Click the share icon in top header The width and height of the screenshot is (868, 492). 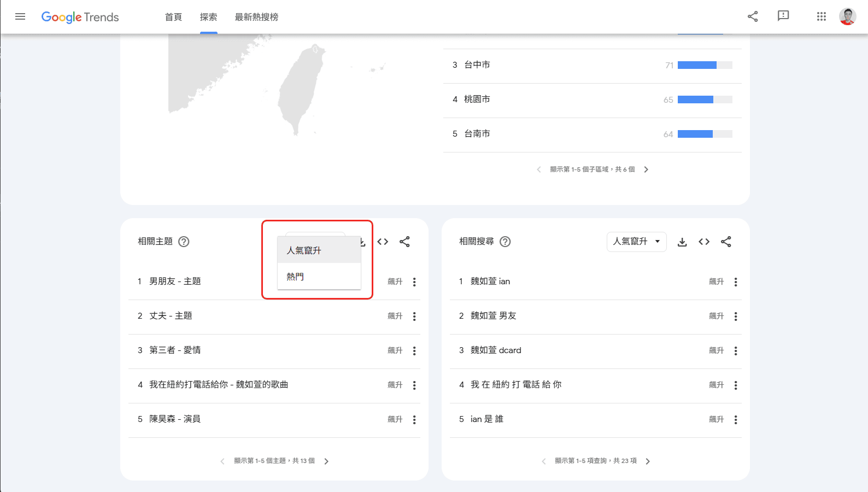coord(753,16)
